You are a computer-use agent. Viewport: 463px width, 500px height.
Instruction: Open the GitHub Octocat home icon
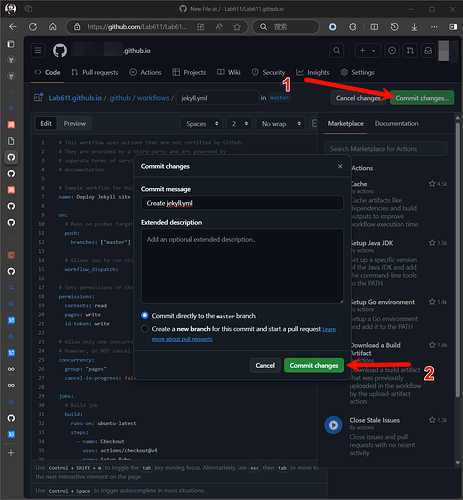60,50
